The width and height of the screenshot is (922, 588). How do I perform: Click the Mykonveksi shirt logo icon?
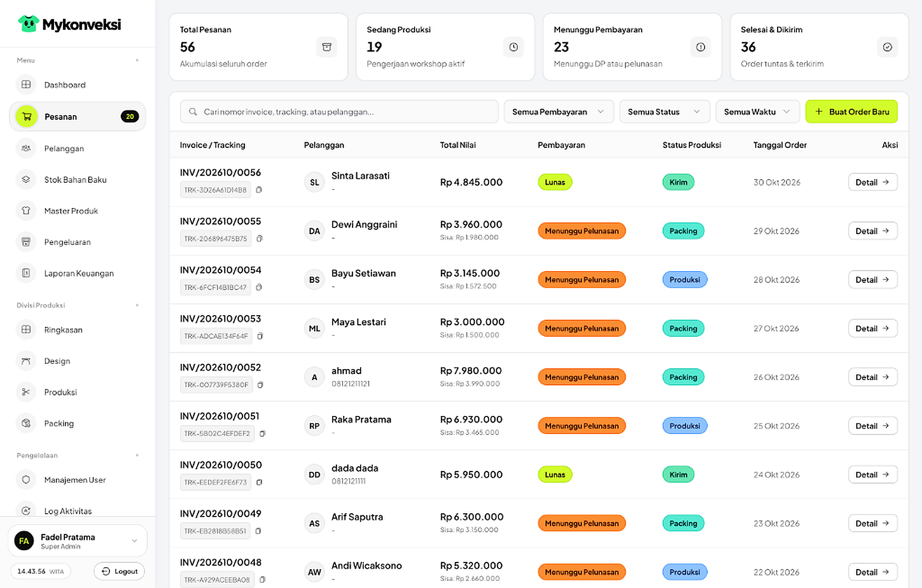[x=28, y=23]
